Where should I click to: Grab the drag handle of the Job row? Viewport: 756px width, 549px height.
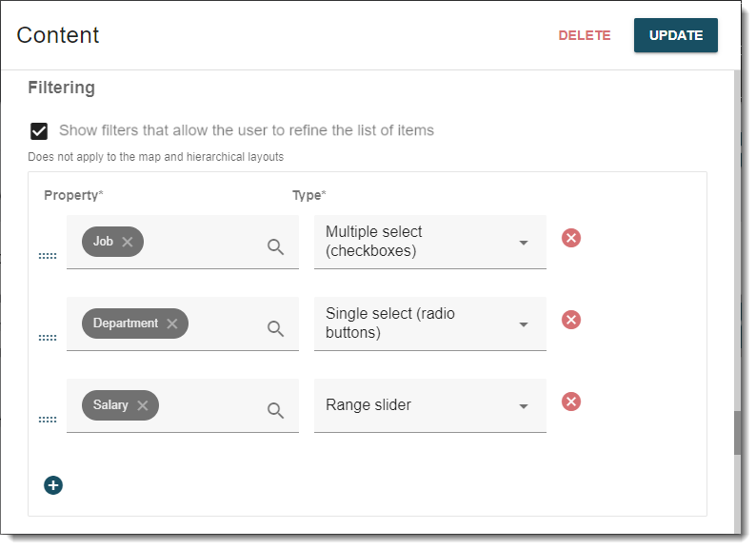tap(48, 258)
